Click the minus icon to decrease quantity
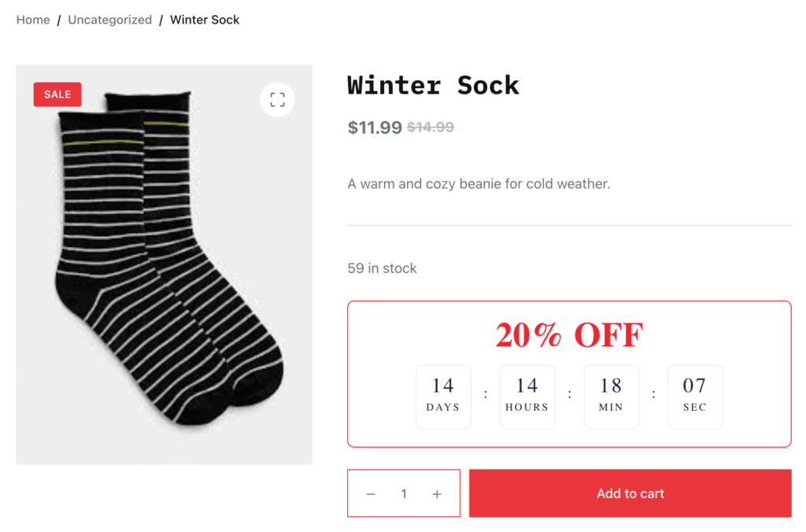806x532 pixels. pyautogui.click(x=371, y=493)
